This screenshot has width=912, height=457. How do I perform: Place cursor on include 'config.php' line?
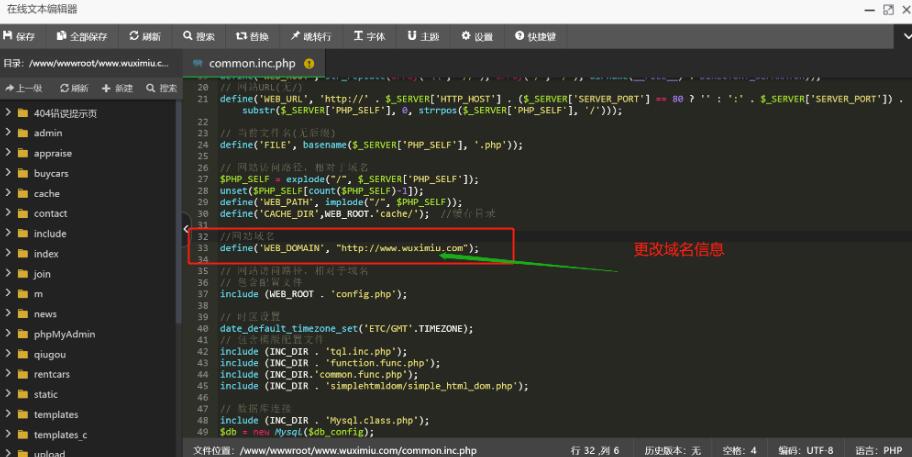click(313, 294)
